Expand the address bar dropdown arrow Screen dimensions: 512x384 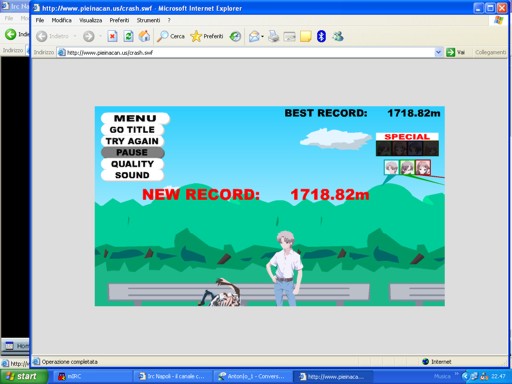[438, 52]
